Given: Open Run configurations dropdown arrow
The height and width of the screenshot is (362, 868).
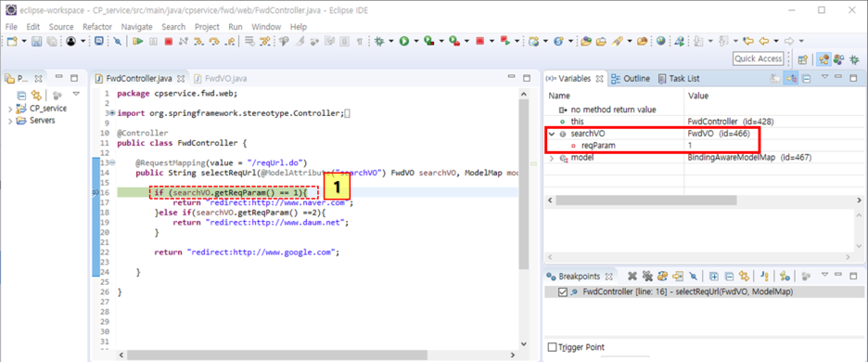Looking at the screenshot, I should pyautogui.click(x=415, y=41).
